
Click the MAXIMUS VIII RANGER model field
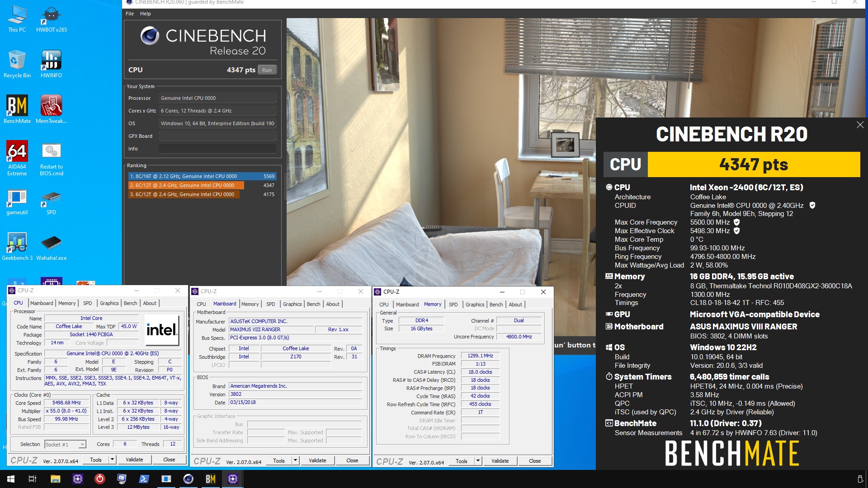[271, 329]
